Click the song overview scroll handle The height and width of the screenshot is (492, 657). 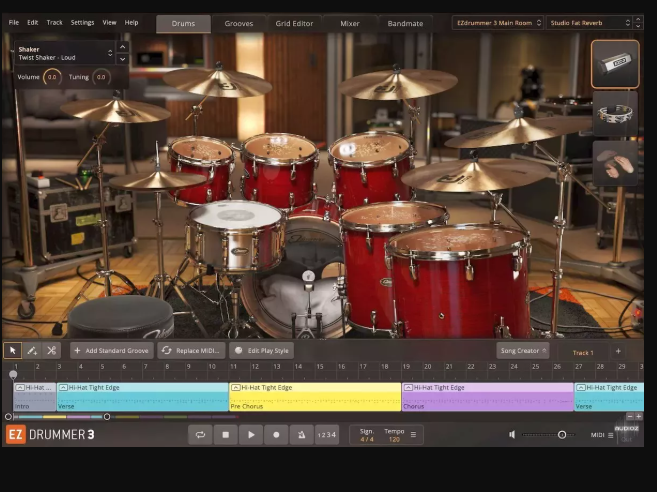(x=107, y=417)
